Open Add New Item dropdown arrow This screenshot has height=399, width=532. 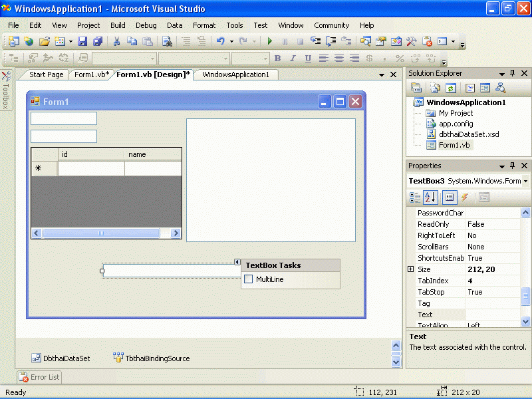(70, 42)
